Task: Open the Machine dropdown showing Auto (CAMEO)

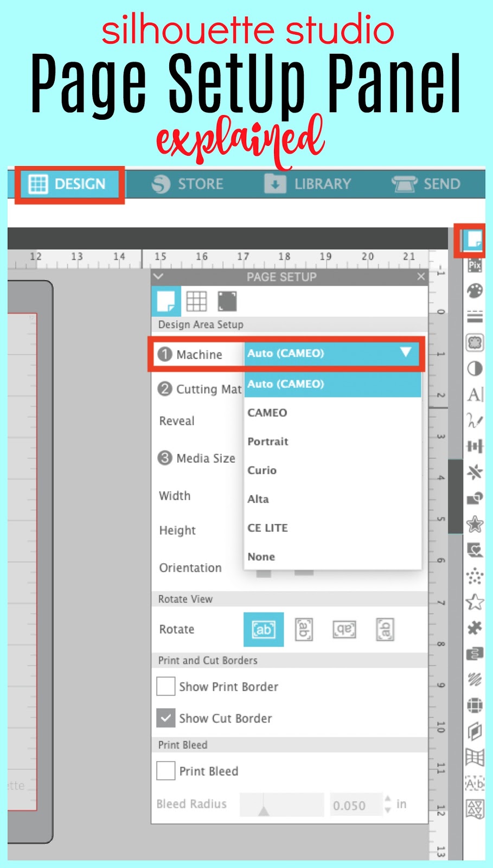Action: [x=332, y=353]
